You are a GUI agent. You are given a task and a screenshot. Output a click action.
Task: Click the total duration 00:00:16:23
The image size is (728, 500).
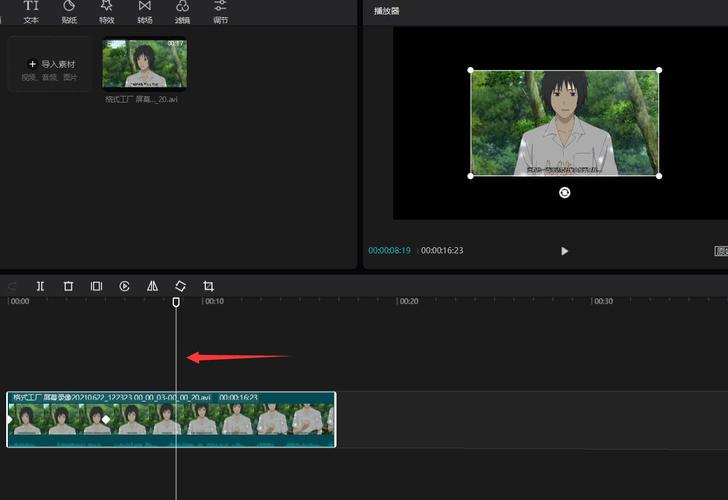click(x=442, y=251)
